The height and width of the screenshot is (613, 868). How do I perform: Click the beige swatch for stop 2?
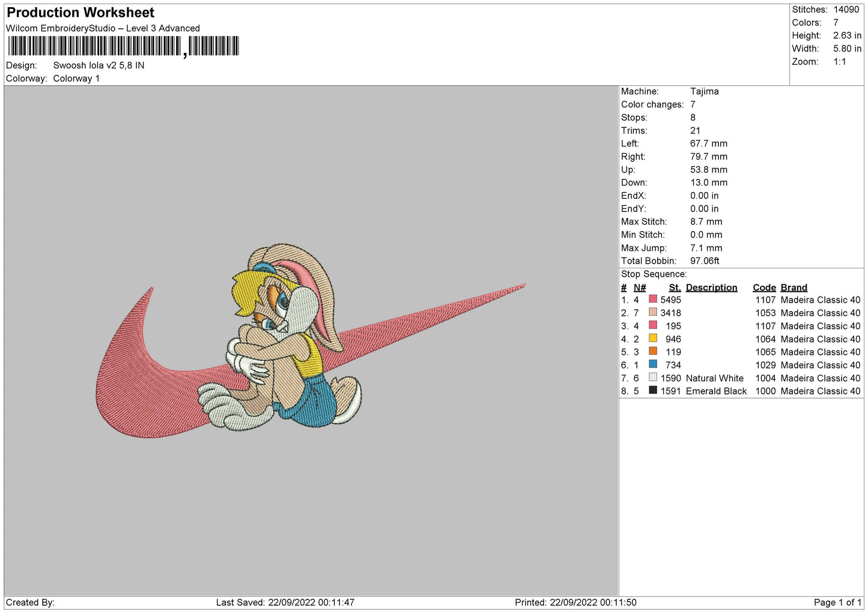[653, 312]
